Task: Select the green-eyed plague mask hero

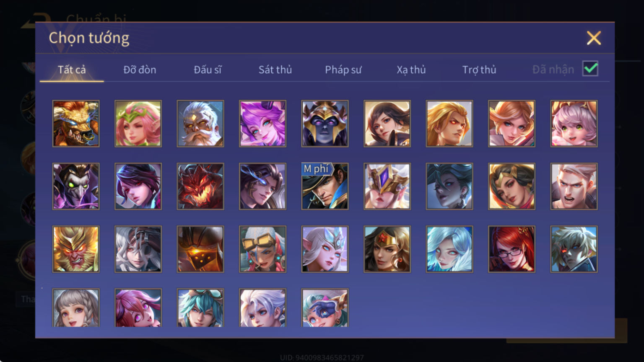Action: (76, 186)
